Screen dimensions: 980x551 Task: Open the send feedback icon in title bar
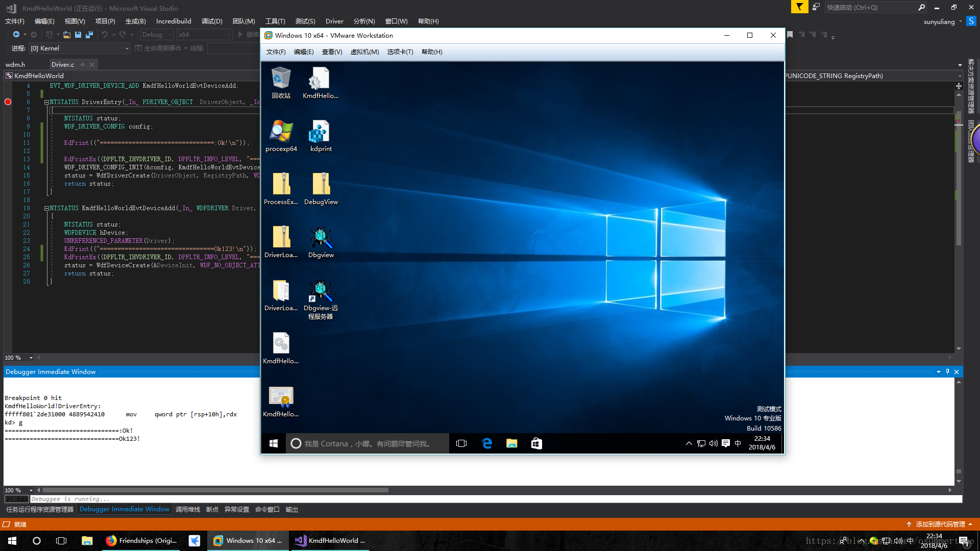tap(816, 7)
